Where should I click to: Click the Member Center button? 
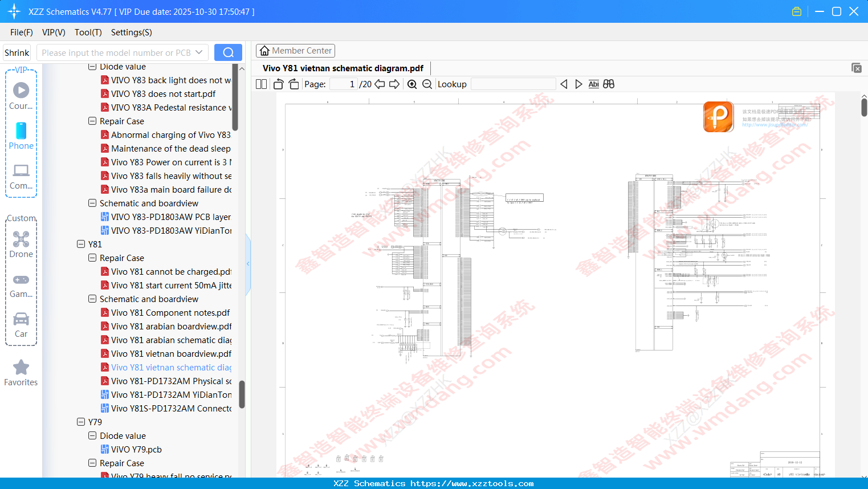(x=295, y=50)
